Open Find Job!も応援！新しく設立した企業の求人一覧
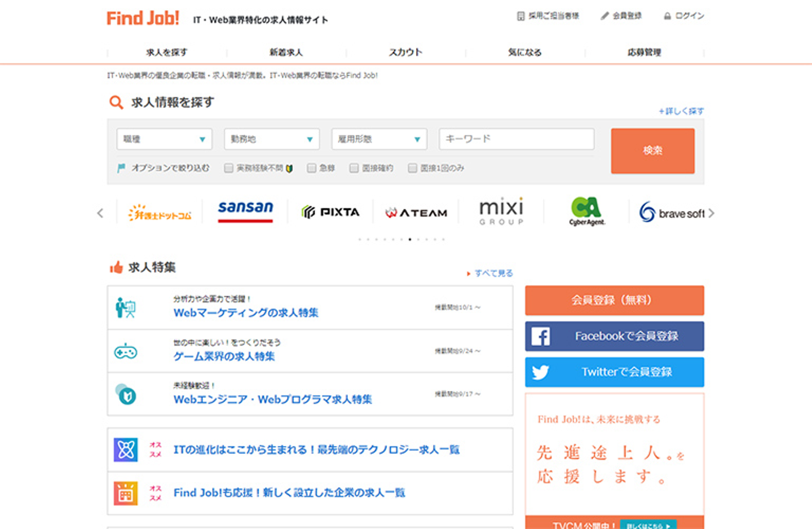 tap(289, 493)
